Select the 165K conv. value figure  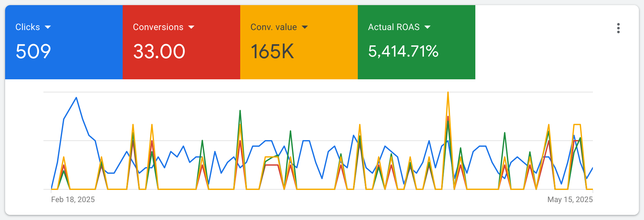[272, 51]
